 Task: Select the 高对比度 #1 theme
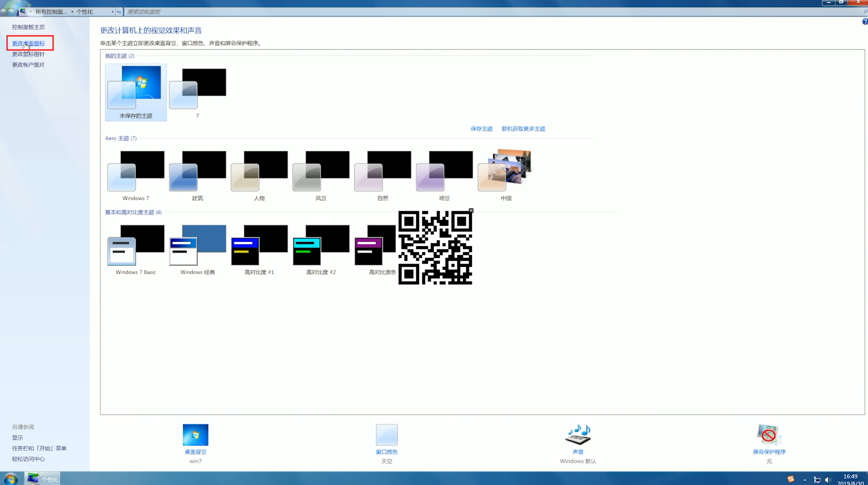coord(260,250)
